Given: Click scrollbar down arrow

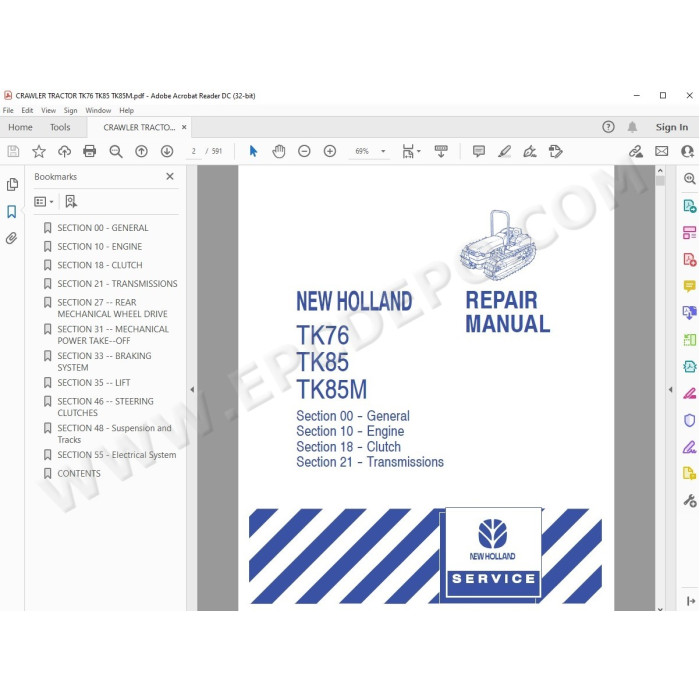Looking at the screenshot, I should [x=660, y=608].
